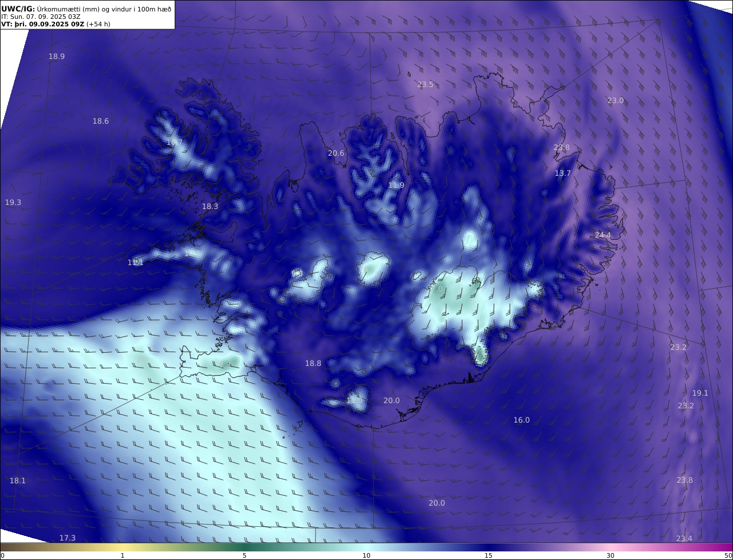Click the 17.3 value label on the map
Viewport: 733px width, 560px height.
(68, 538)
